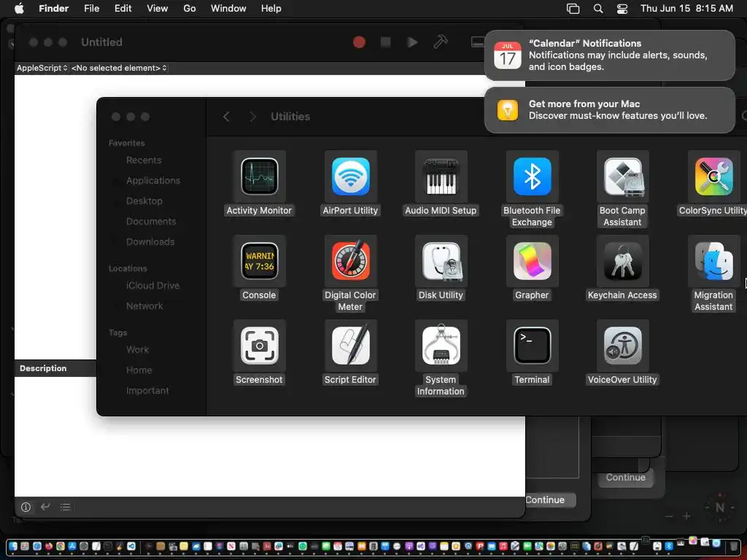Select Recents in the Finder sidebar
Screen dimensions: 747x560
click(x=144, y=160)
